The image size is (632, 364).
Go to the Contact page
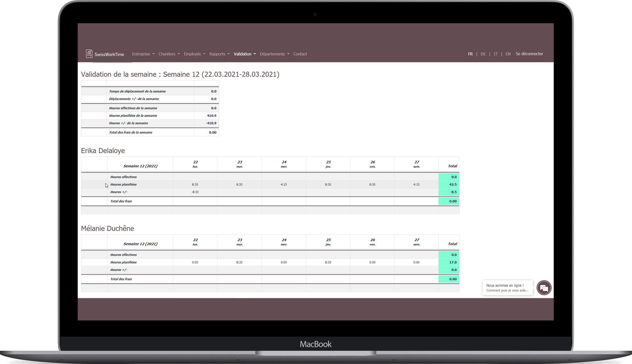coord(300,54)
